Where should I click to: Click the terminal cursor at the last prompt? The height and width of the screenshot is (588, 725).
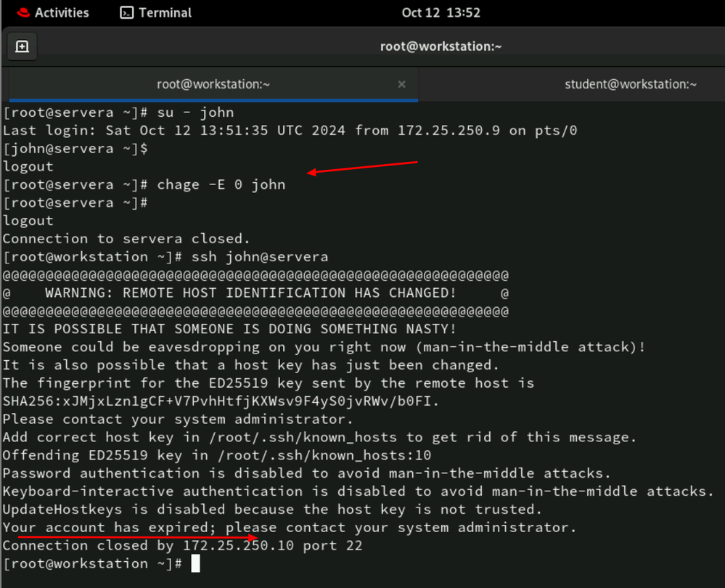pos(195,564)
